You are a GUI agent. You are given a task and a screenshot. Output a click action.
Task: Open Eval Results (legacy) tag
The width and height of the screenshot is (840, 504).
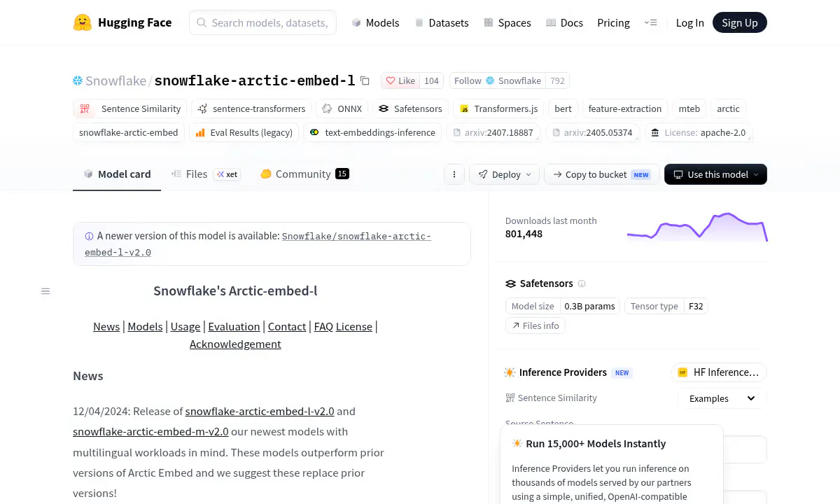(244, 132)
